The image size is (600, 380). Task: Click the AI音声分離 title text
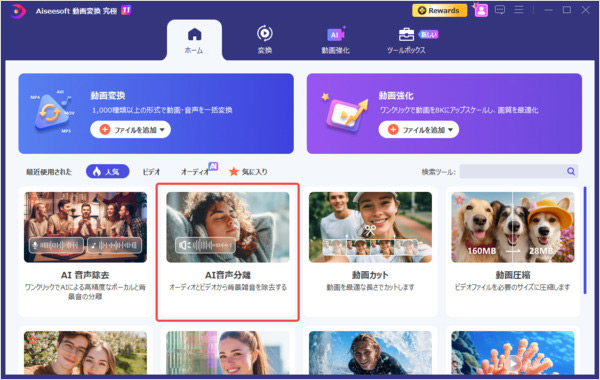[x=228, y=275]
